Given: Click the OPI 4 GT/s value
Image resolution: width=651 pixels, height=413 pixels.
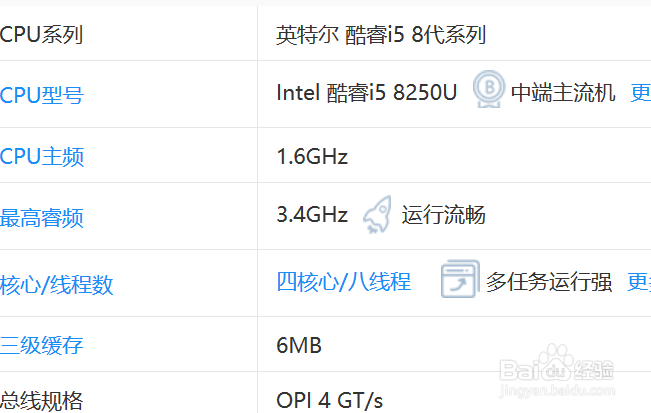Looking at the screenshot, I should (x=329, y=401).
